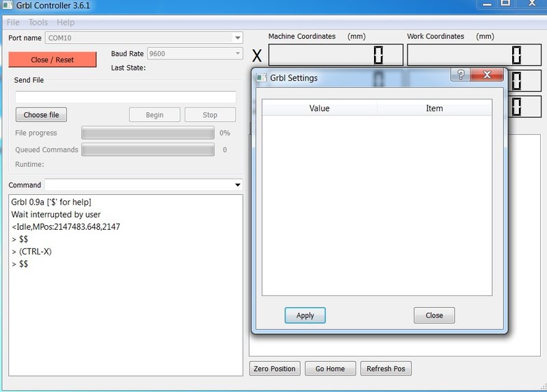Open the File menu
The image size is (547, 392).
(13, 23)
